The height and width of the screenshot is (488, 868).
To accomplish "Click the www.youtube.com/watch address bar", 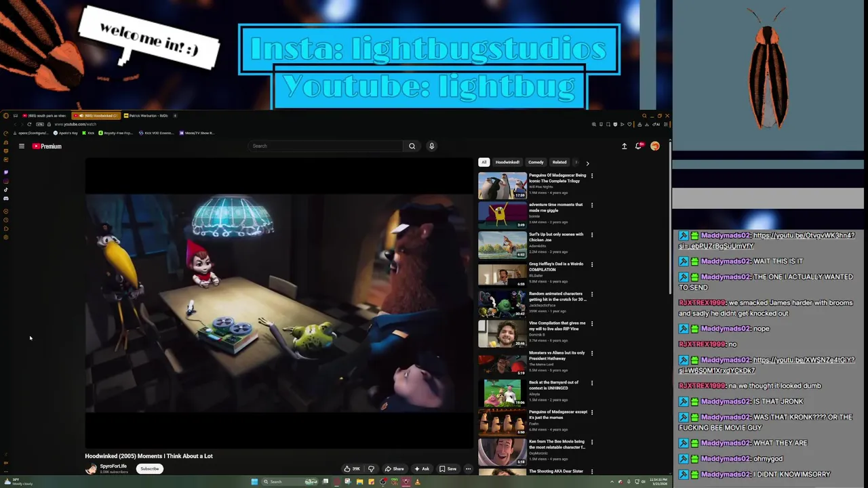I will point(75,124).
